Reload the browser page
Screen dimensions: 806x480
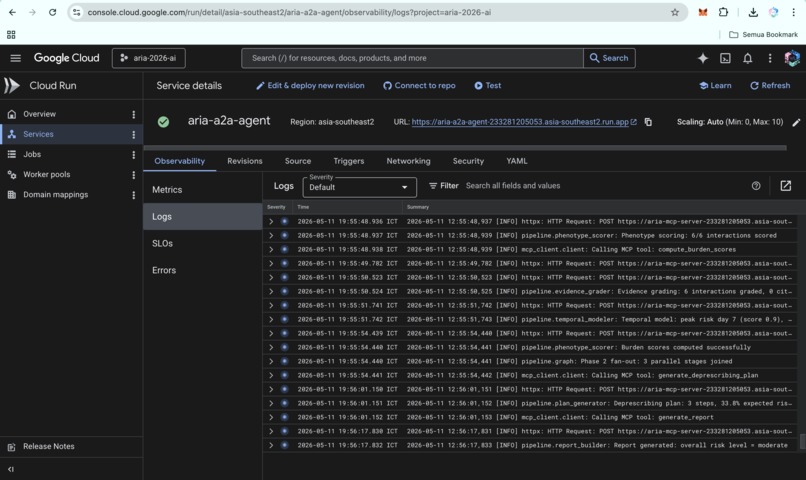(x=52, y=12)
